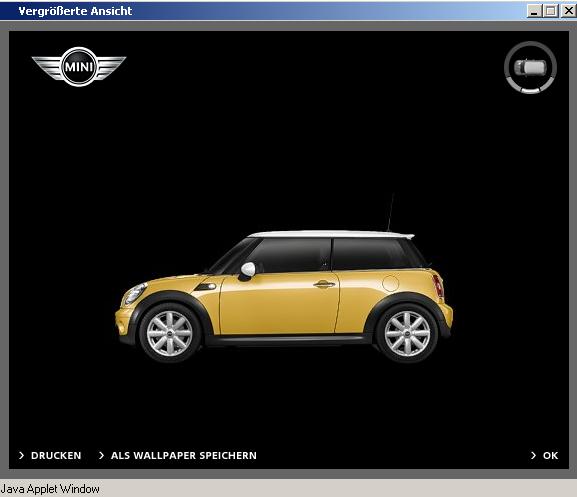This screenshot has width=577, height=497.
Task: Print the view with DRUCKEN
Action: [x=56, y=455]
